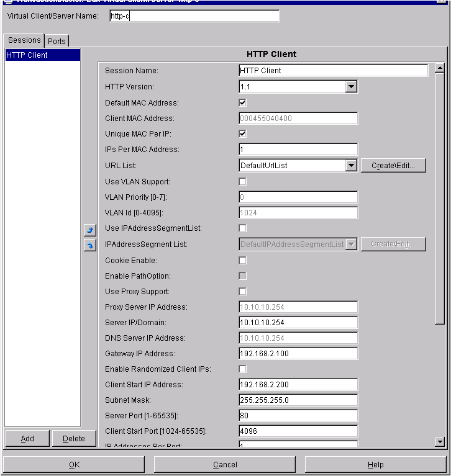
Task: Click Create\Edit for IPAddressSegment List
Action: point(393,244)
